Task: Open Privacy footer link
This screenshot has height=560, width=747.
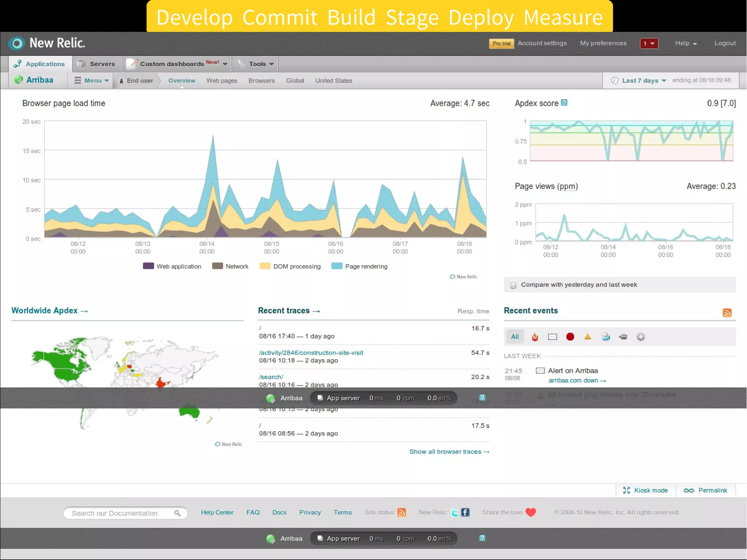Action: pos(310,512)
